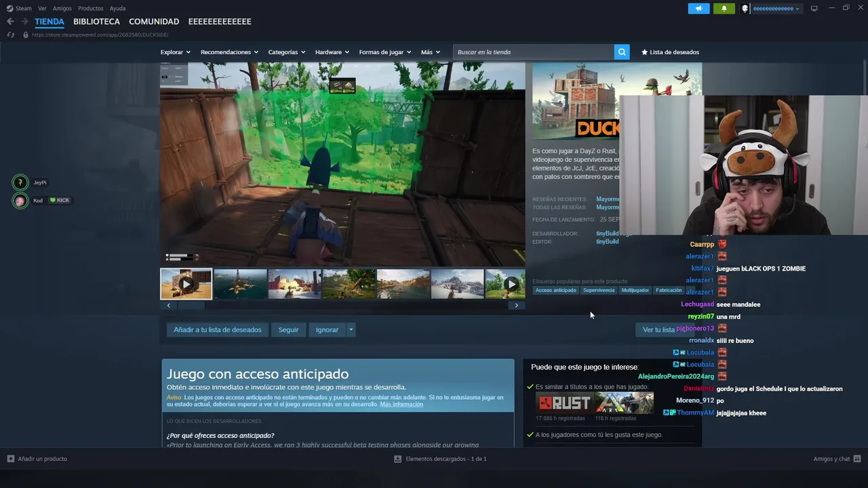Image resolution: width=868 pixels, height=488 pixels.
Task: Click the star icon next to Lista de deseados
Action: click(x=644, y=52)
